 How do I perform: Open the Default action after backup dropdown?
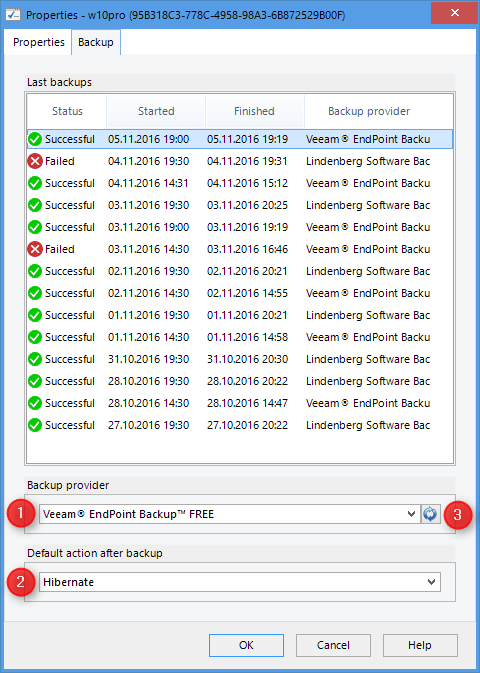(240, 582)
